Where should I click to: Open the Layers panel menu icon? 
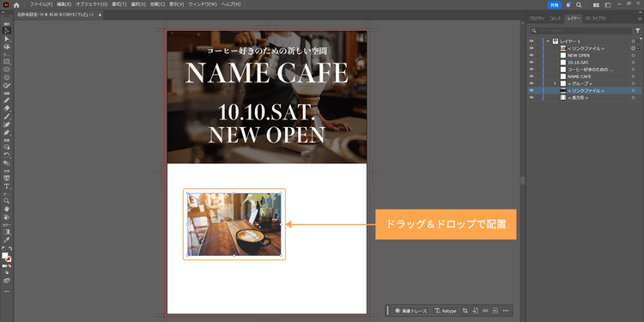pos(640,19)
